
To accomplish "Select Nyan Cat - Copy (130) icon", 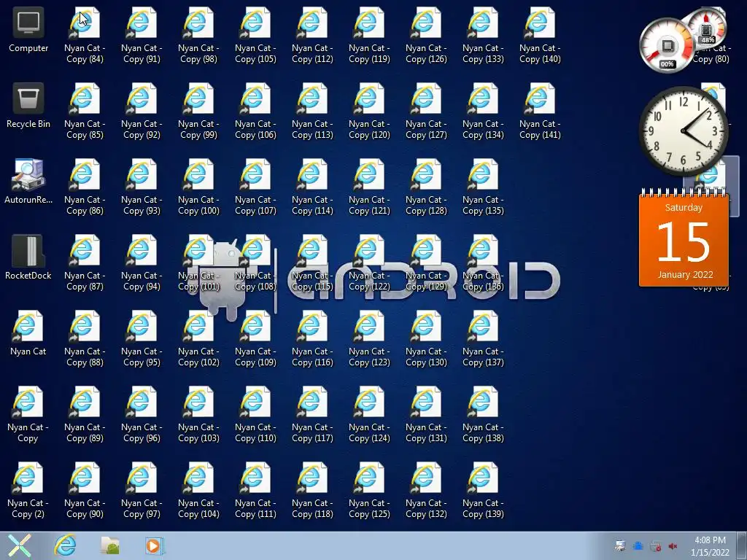I will tap(426, 339).
